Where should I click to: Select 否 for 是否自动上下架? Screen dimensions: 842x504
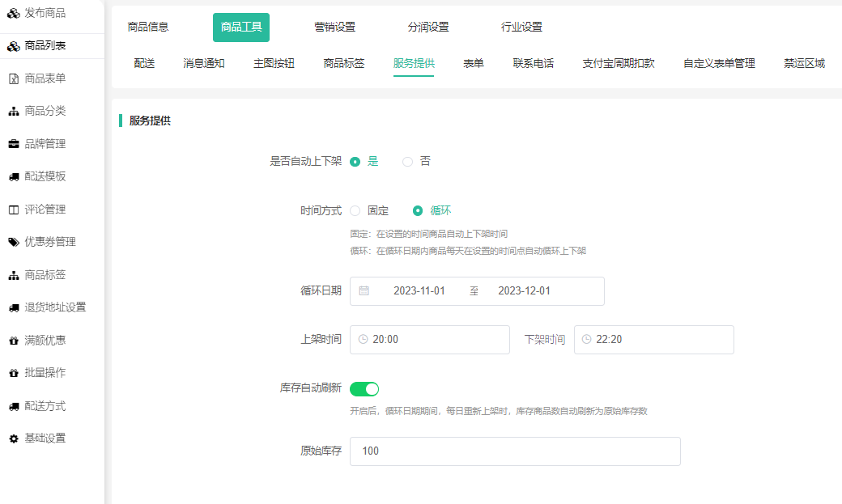coord(408,162)
